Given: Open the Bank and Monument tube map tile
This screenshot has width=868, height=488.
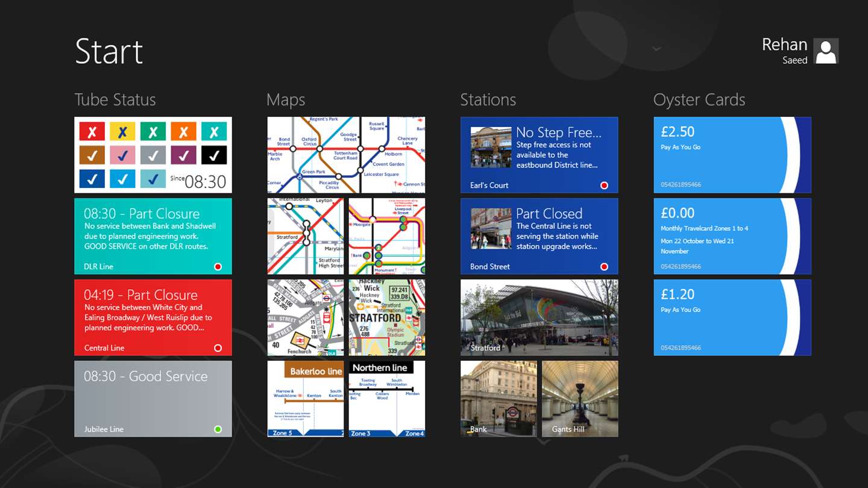Looking at the screenshot, I should (387, 236).
